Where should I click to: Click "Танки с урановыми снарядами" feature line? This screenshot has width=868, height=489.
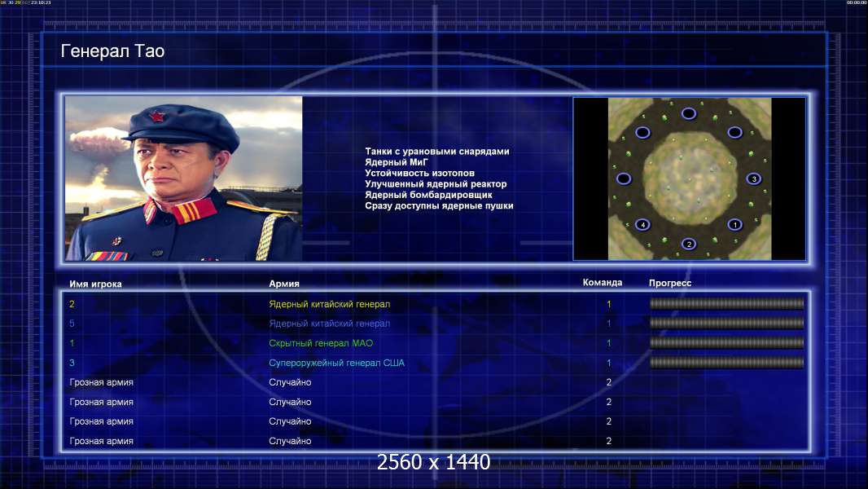(436, 152)
